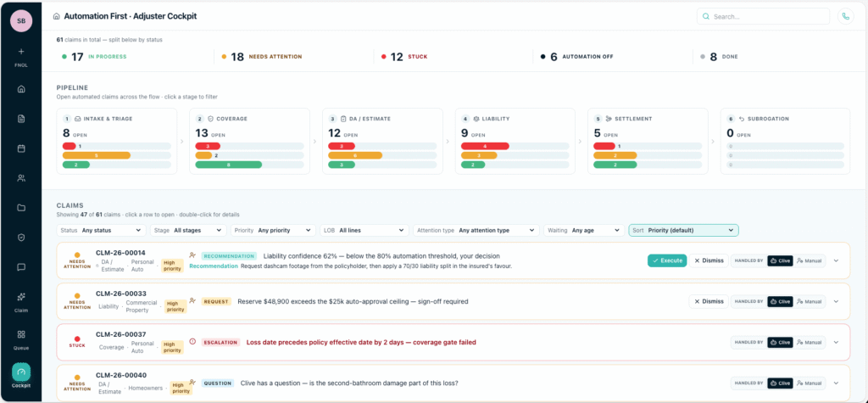Open claim CLM-26-00037 row
This screenshot has height=403, width=868.
tap(453, 343)
